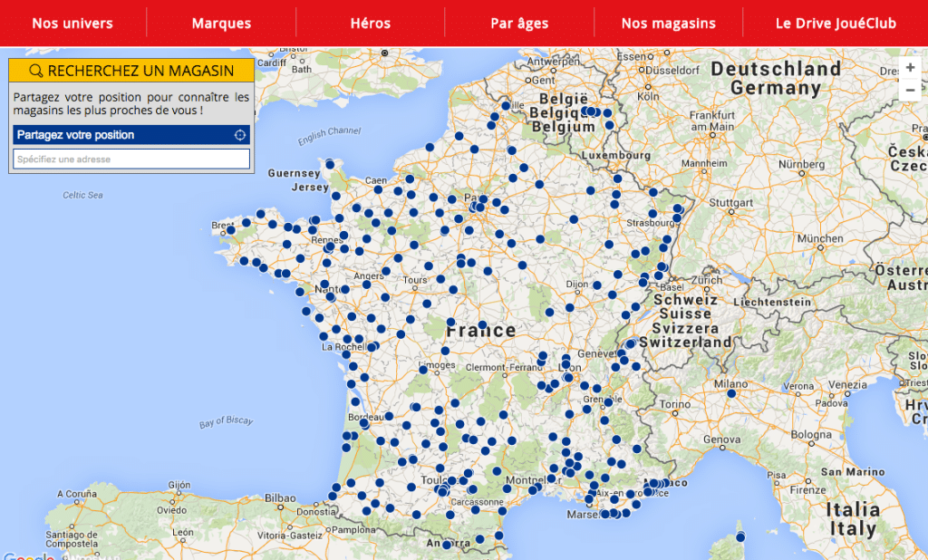The height and width of the screenshot is (560, 928).
Task: Select the store marker in Corsica
Action: tap(740, 537)
